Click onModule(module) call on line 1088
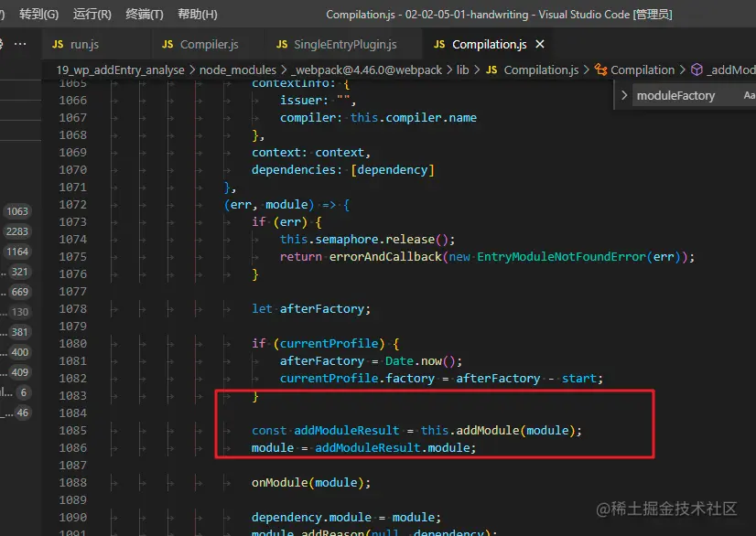The height and width of the screenshot is (536, 756). click(310, 483)
